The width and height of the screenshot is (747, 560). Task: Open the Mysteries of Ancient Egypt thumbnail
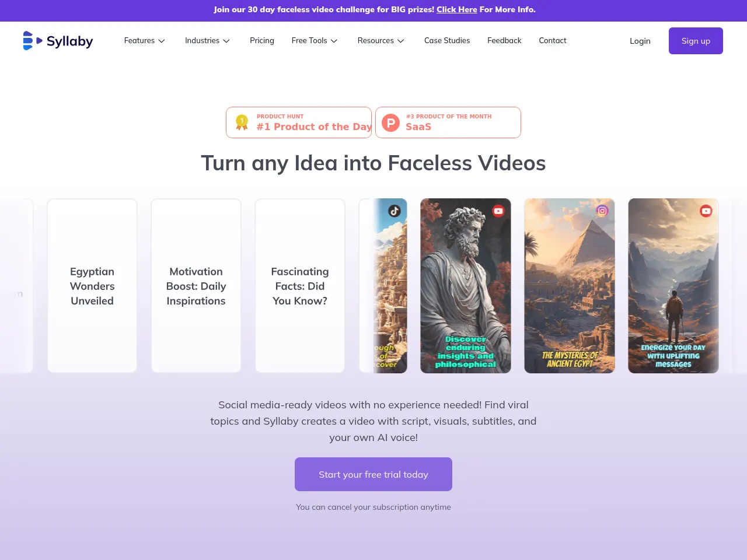click(x=570, y=286)
